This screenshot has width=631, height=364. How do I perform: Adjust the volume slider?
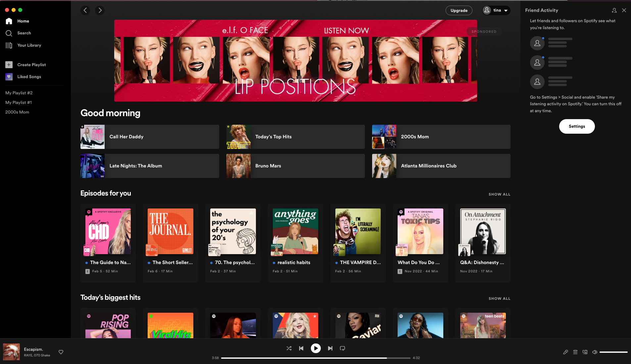pyautogui.click(x=613, y=352)
